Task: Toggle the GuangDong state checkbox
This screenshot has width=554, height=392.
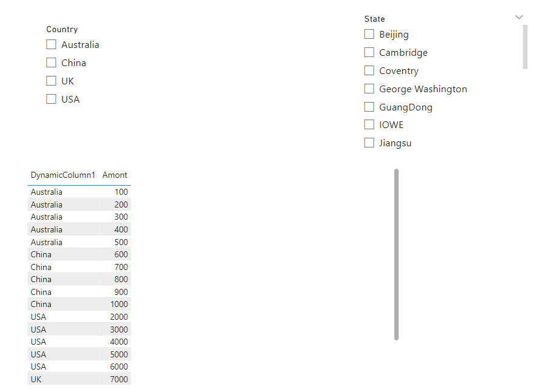Action: pyautogui.click(x=369, y=107)
